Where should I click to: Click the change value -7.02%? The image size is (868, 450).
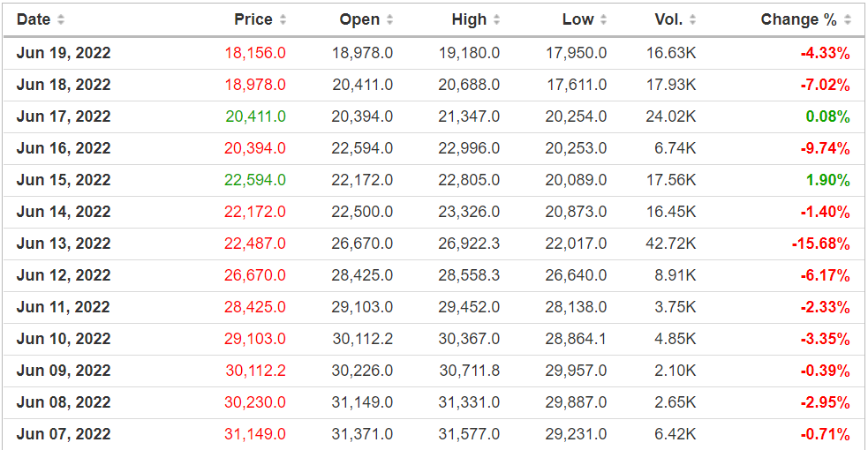826,85
